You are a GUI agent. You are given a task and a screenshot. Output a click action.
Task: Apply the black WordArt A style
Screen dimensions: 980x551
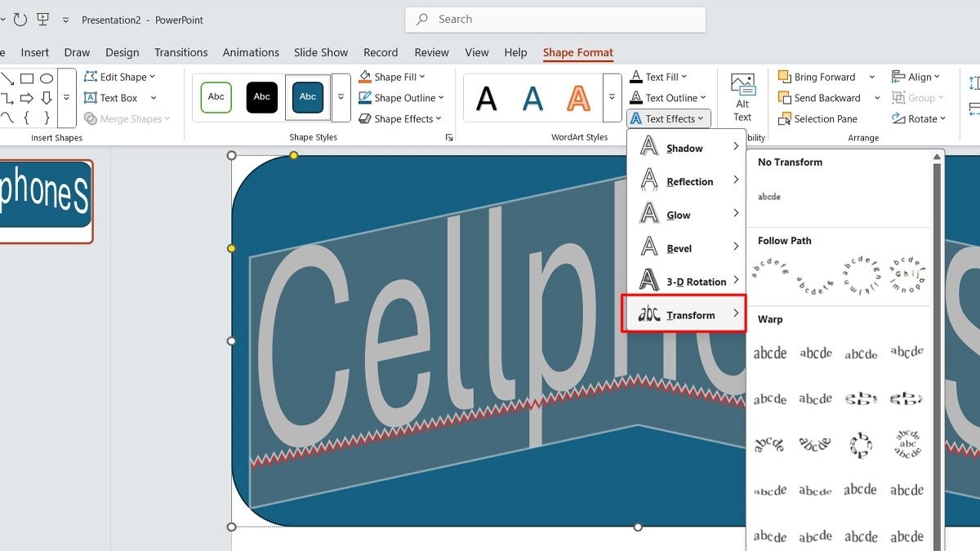click(487, 98)
